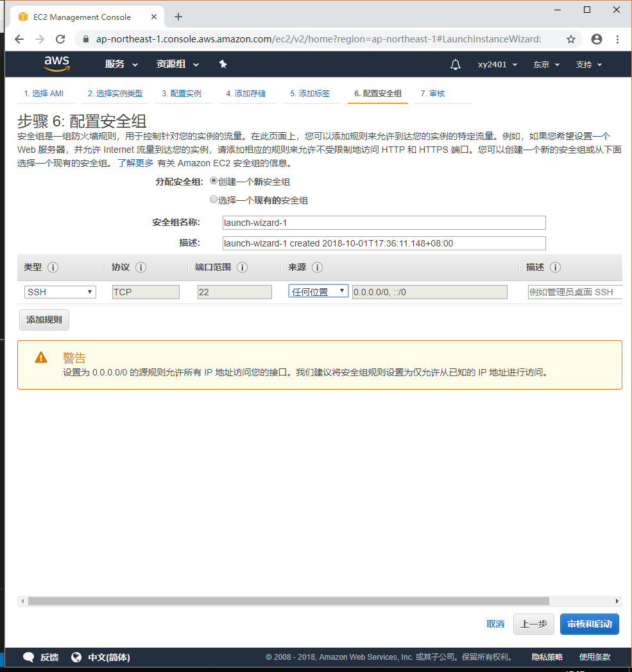Go to step 5. 添加标签 tab
The image size is (632, 672).
[310, 94]
